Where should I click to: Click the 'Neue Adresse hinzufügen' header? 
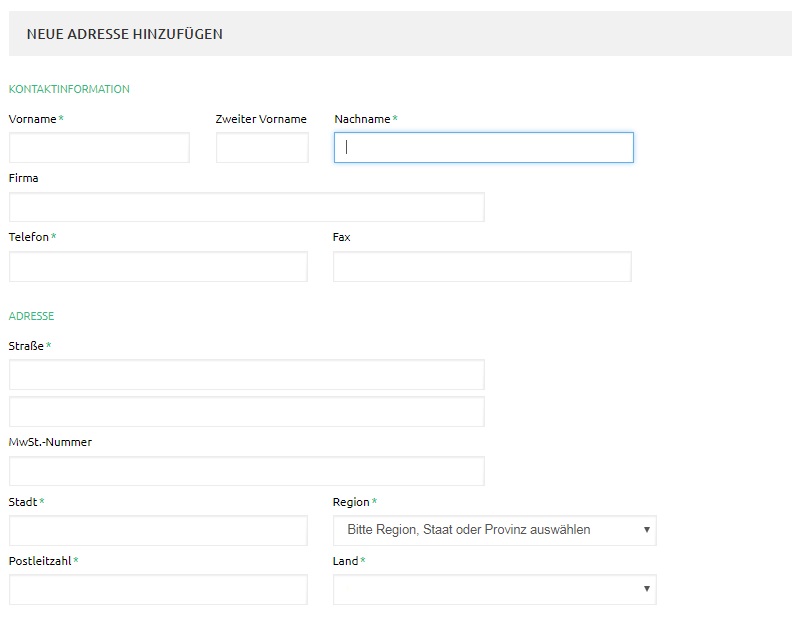pos(124,34)
